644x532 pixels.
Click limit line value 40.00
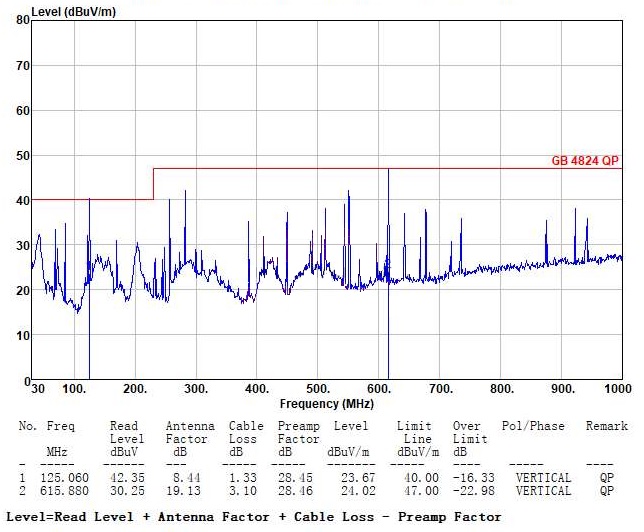tap(421, 478)
